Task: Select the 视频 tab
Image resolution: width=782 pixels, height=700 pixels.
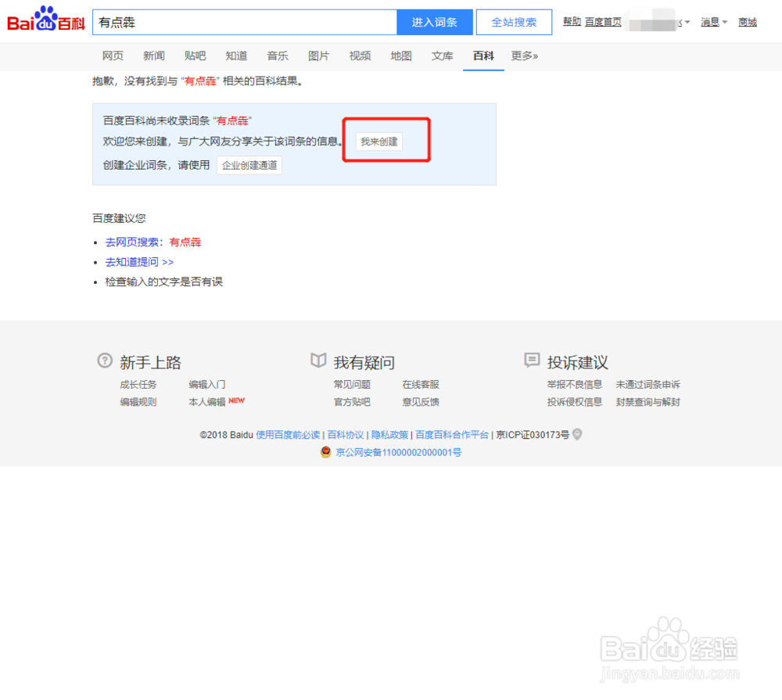Action: point(360,56)
